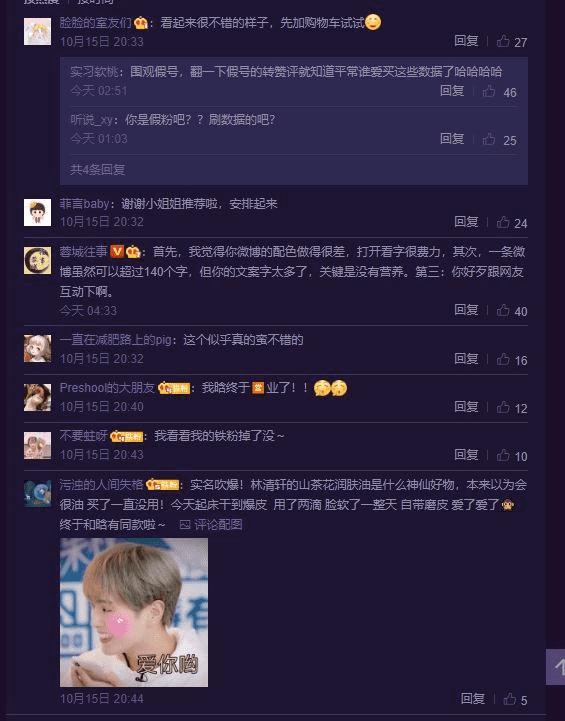Expand all replies via 共4条回复

point(97,169)
